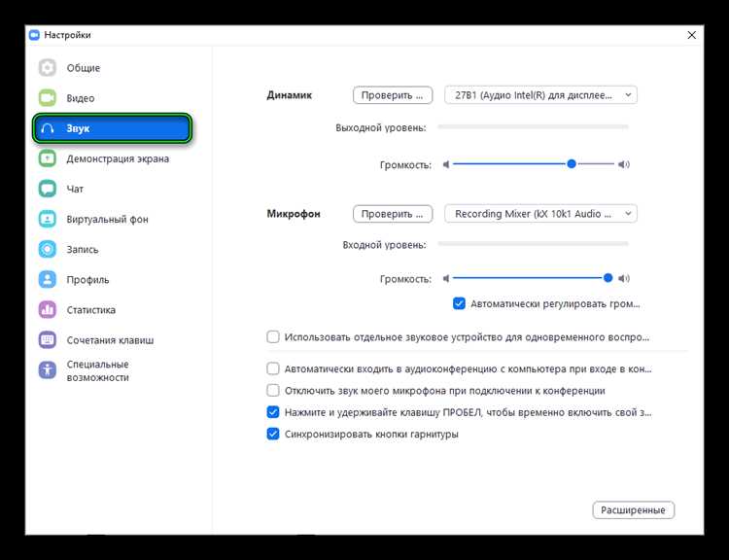729x560 pixels.
Task: Enable separate audio device for simultaneous playback
Action: click(x=273, y=336)
